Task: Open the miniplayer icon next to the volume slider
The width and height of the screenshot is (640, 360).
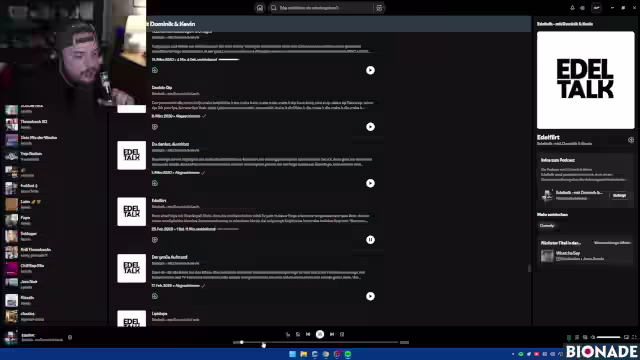Action: [626, 337]
